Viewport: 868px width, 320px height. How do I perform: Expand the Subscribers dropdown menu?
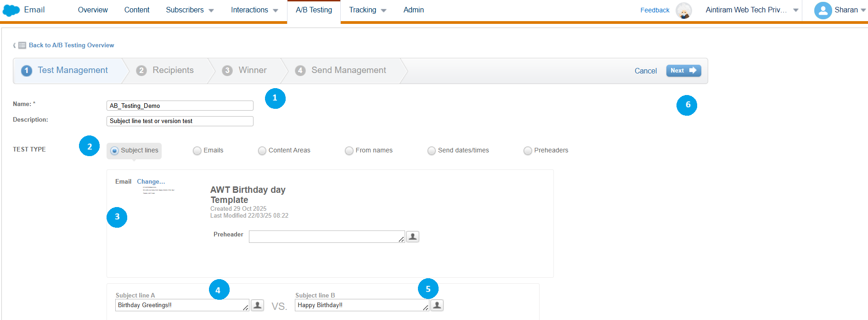tap(190, 10)
